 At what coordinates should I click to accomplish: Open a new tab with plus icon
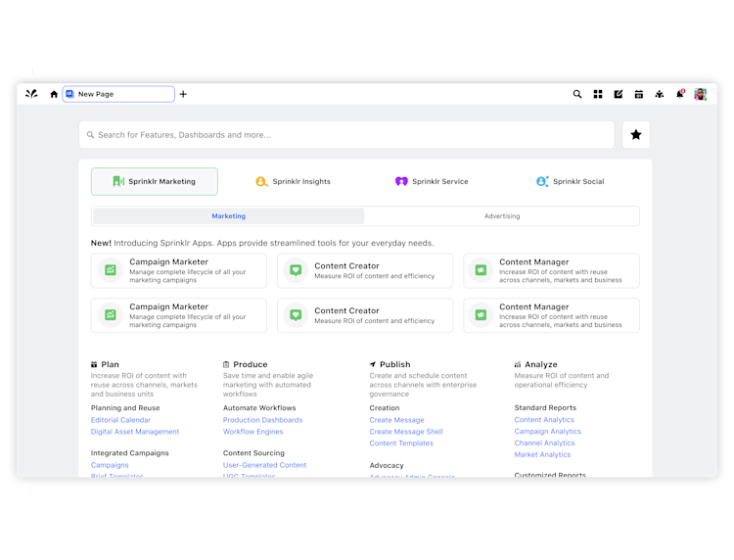(183, 94)
